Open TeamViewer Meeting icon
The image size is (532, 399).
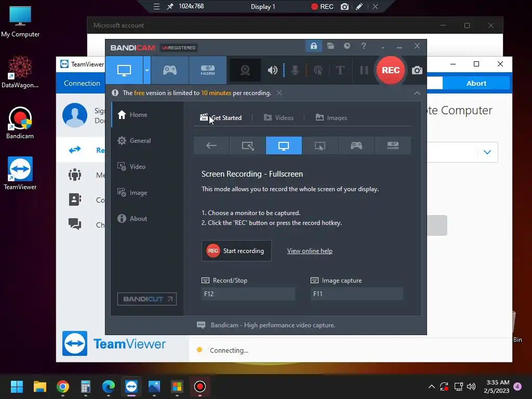(x=75, y=175)
